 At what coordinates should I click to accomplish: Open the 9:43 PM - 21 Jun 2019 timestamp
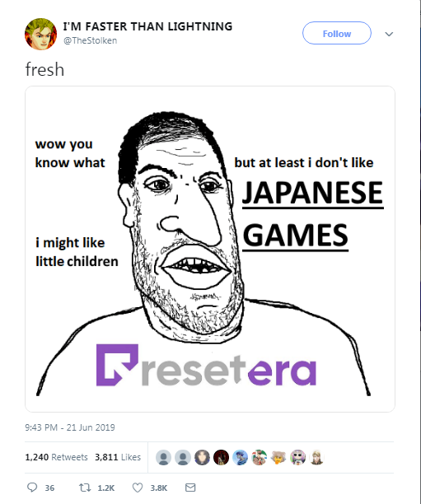[70, 427]
